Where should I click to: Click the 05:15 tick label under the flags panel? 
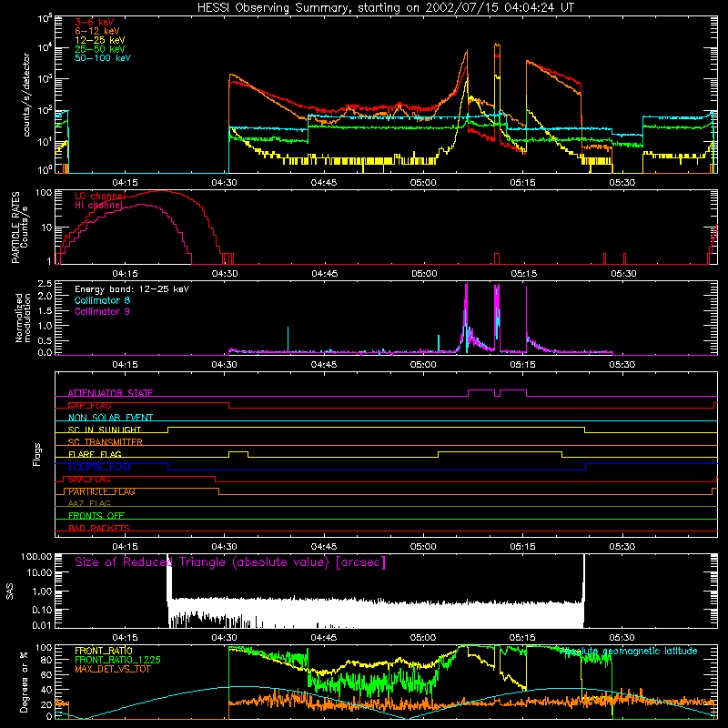pyautogui.click(x=522, y=547)
